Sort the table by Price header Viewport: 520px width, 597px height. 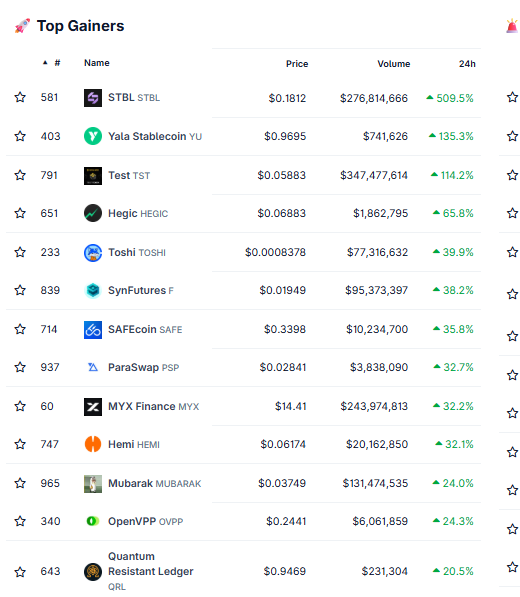coord(297,64)
